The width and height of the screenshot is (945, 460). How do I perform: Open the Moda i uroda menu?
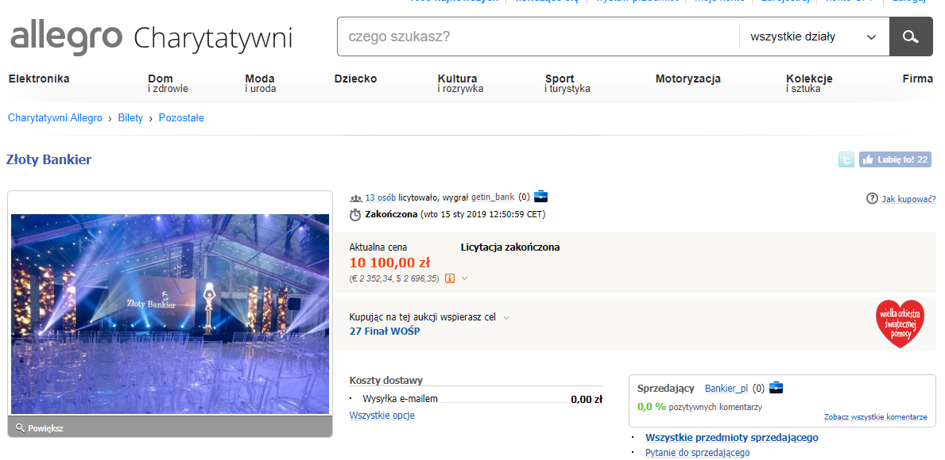pyautogui.click(x=260, y=83)
